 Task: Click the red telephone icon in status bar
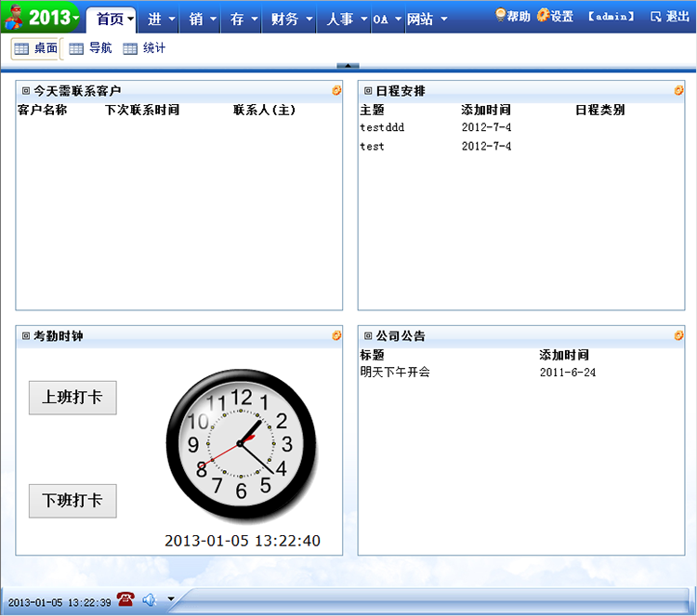(x=125, y=599)
